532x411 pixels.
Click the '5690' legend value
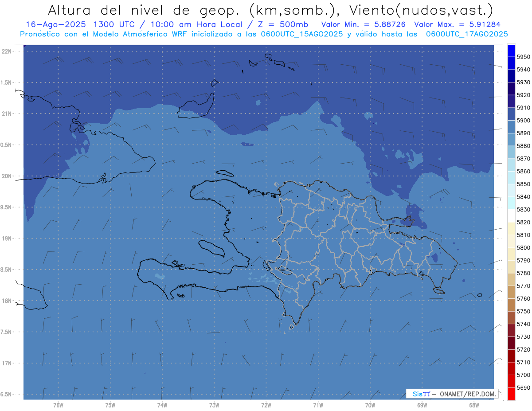(523, 388)
